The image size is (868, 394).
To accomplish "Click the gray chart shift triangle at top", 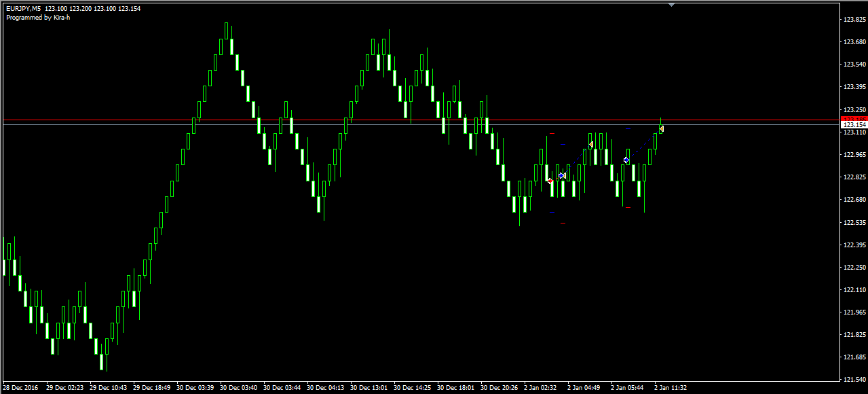I will (x=671, y=5).
